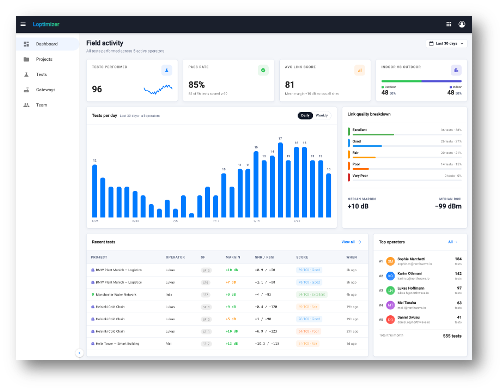
Task: Click the -99 dBm median RSSI value
Action: pos(448,206)
